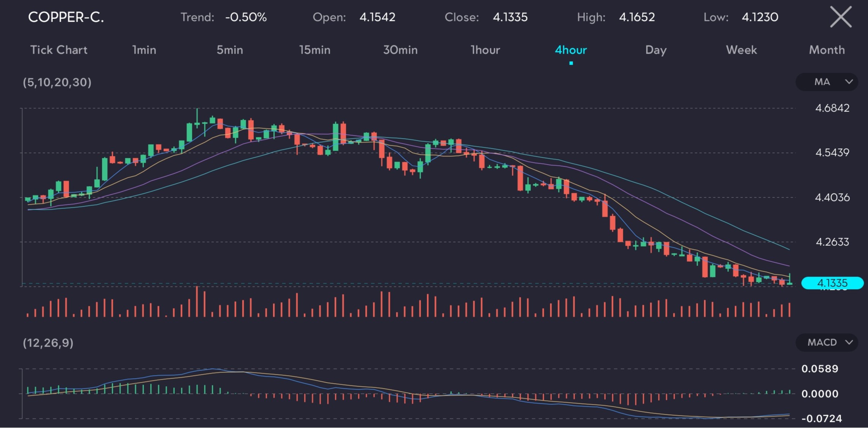Switch to the Tick Chart tab

point(59,50)
